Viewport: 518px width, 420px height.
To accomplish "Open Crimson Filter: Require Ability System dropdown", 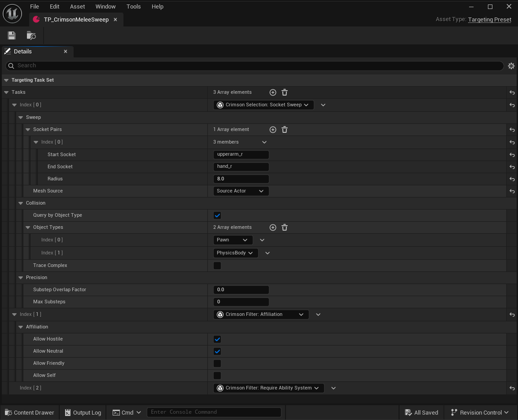I will [268, 388].
